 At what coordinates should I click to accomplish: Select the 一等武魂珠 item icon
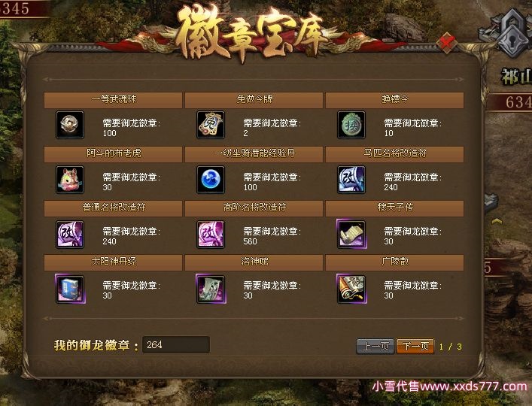click(70, 125)
